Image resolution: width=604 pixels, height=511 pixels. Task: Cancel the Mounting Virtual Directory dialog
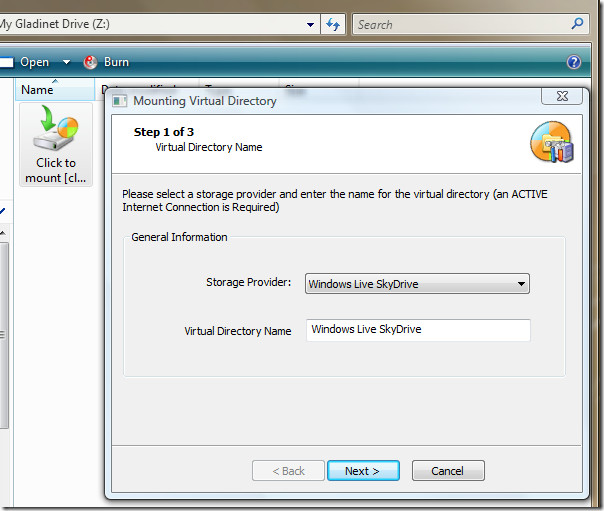448,471
